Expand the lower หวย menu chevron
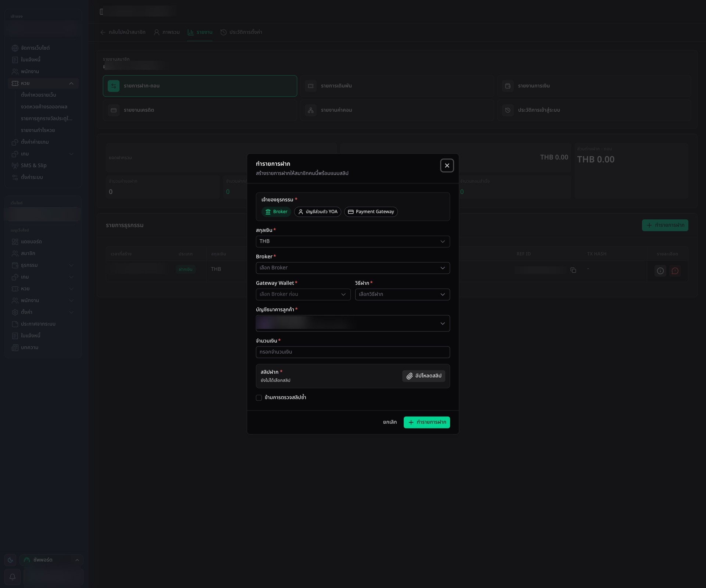 (71, 289)
